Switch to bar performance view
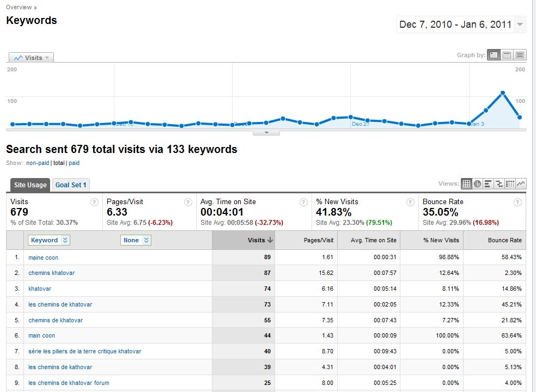Viewport: 536px width, 392px height. pos(488,184)
